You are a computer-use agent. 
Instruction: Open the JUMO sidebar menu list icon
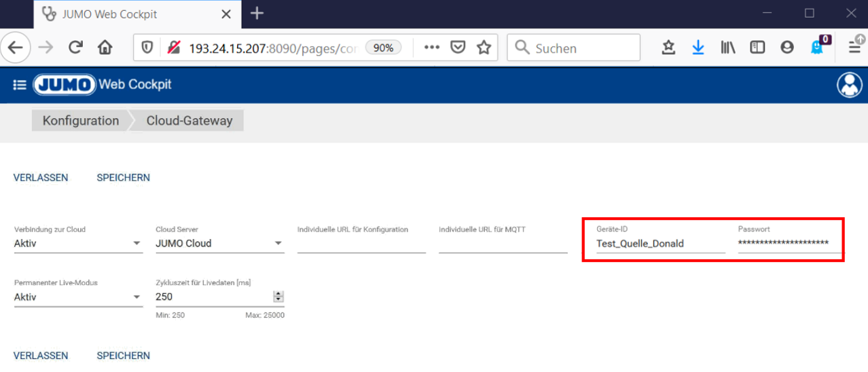tap(20, 85)
